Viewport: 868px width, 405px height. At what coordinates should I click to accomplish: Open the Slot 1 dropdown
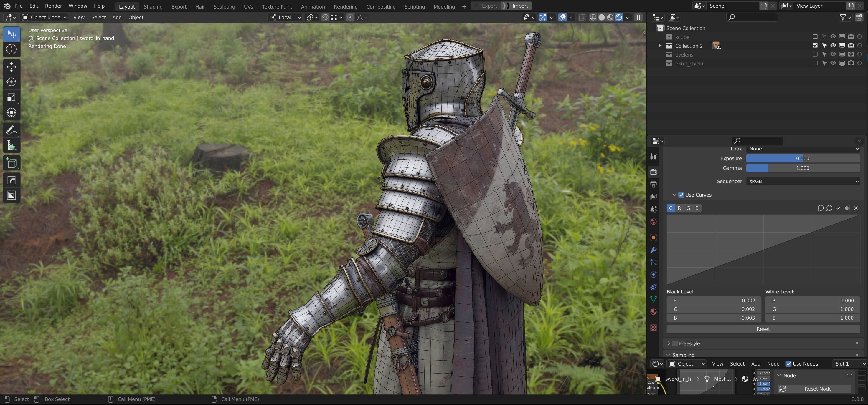(849, 363)
